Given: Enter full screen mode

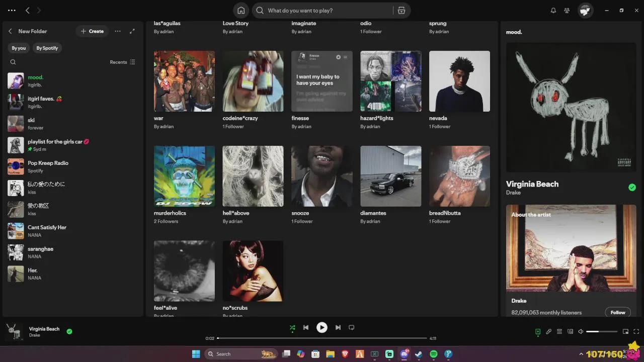Looking at the screenshot, I should (x=636, y=331).
